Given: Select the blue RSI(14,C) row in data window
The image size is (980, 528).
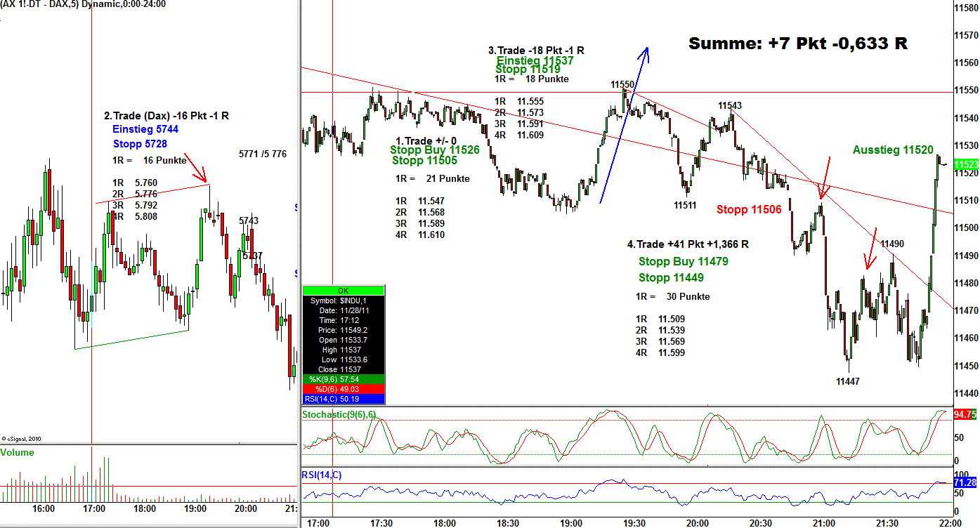Looking at the screenshot, I should click(344, 399).
